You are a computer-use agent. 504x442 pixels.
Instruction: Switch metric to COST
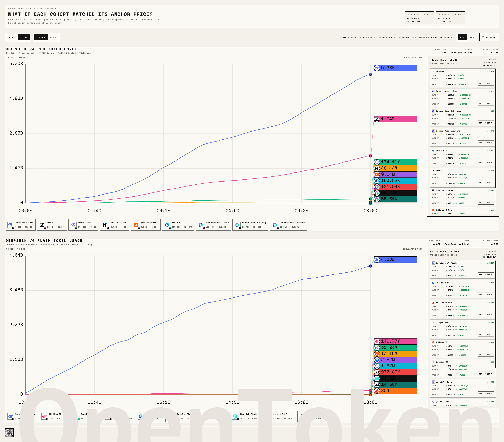pos(53,37)
